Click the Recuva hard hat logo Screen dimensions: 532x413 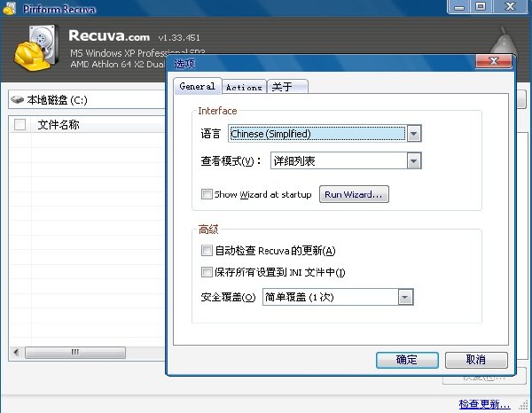click(35, 48)
